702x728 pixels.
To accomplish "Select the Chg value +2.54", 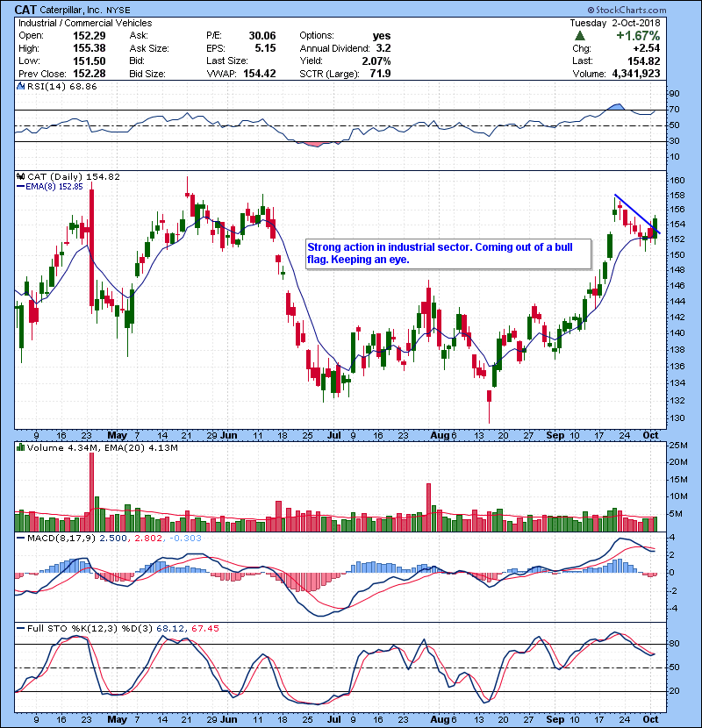I will point(646,48).
